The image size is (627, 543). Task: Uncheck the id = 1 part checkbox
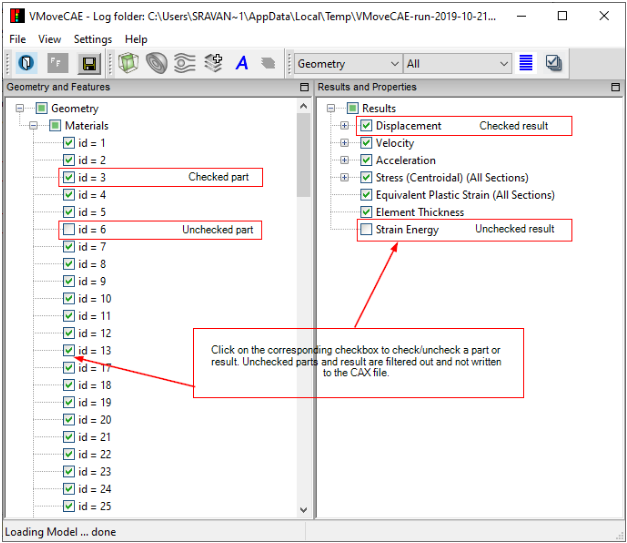point(69,143)
